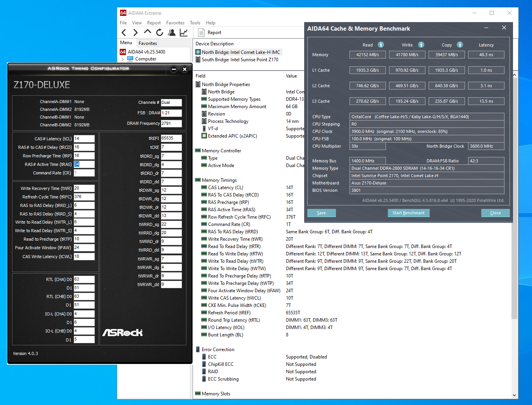This screenshot has width=532, height=405.
Task: Click the Memory Read result 42152 MB/s
Action: pos(368,55)
